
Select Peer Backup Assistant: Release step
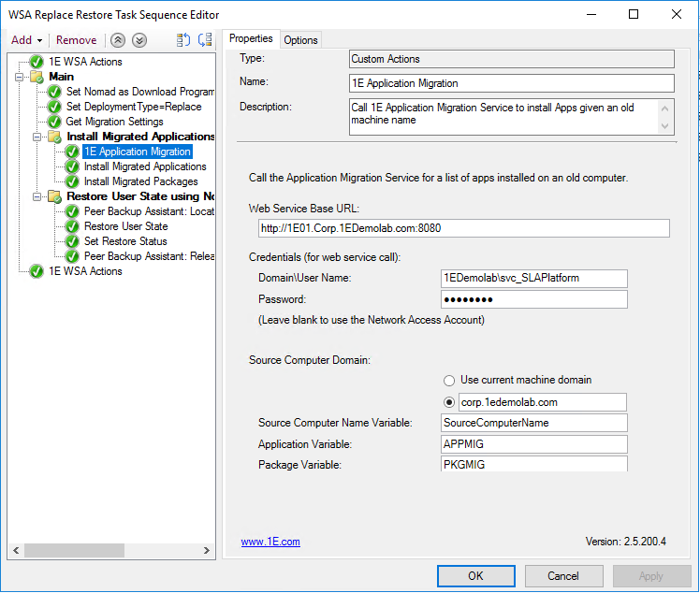click(149, 256)
